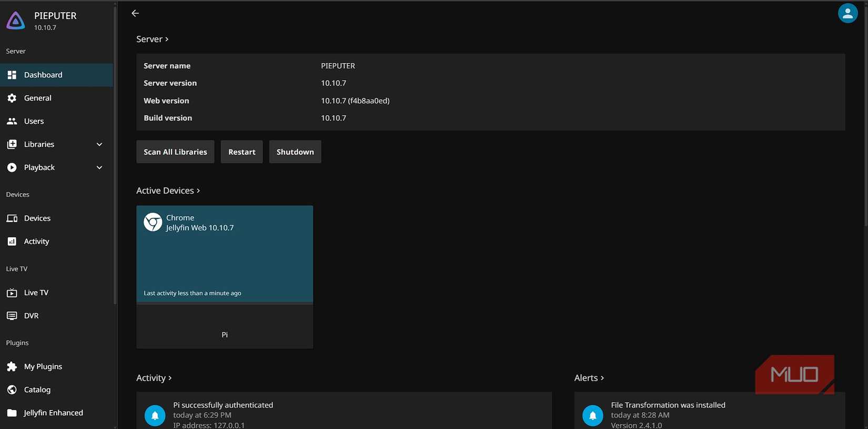Click bell icon beside File Transformation alert
The image size is (868, 429).
coord(593,415)
